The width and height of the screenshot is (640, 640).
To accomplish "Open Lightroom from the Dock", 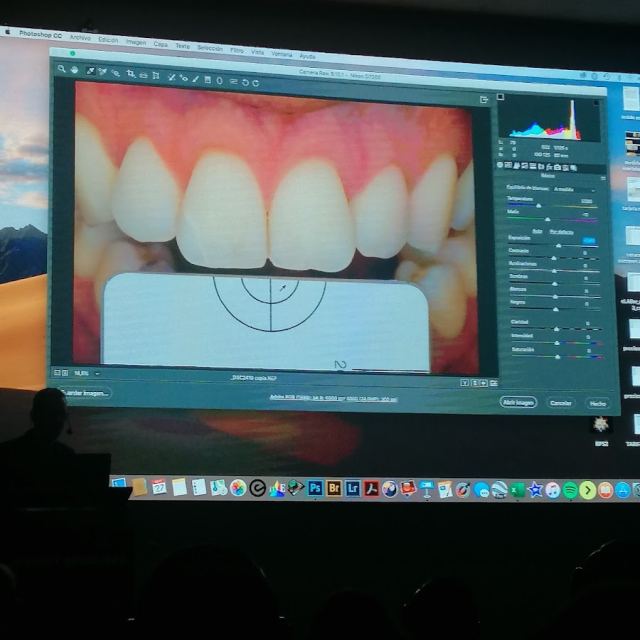I will [x=352, y=488].
